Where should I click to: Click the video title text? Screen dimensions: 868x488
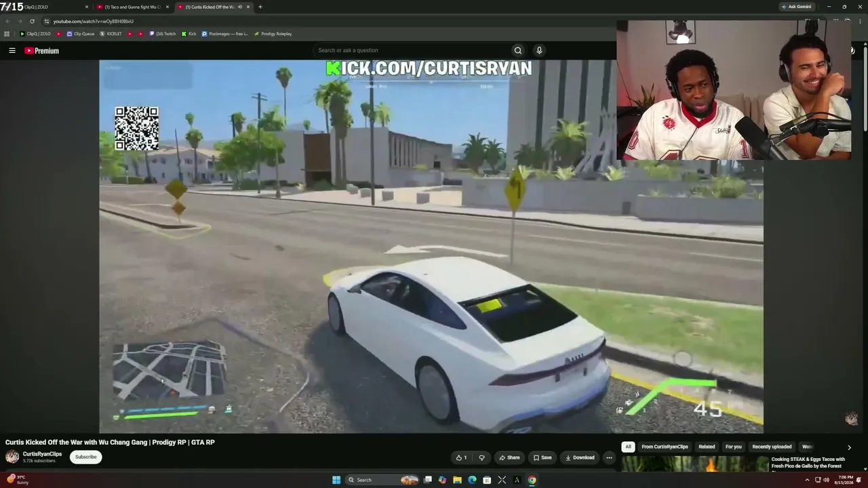(x=110, y=442)
